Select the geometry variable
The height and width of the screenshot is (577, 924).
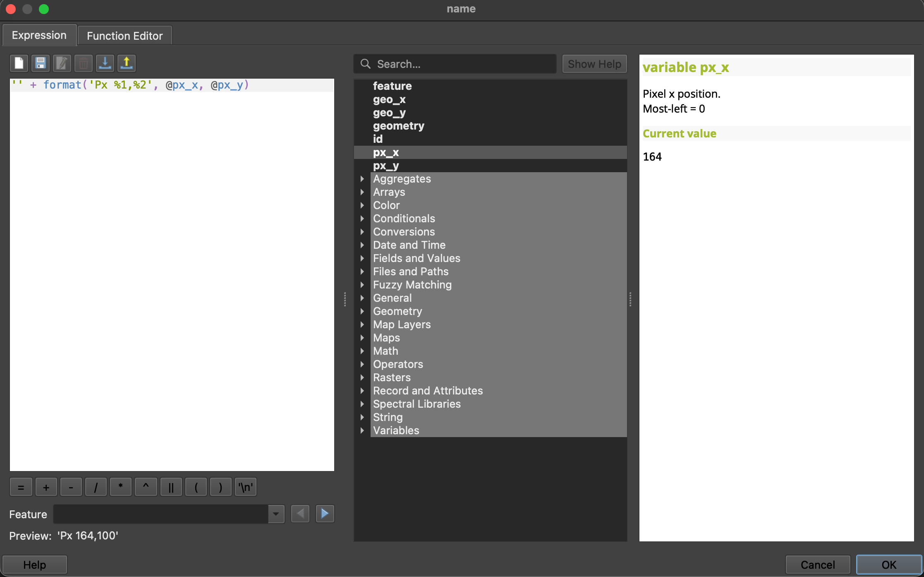click(491, 126)
